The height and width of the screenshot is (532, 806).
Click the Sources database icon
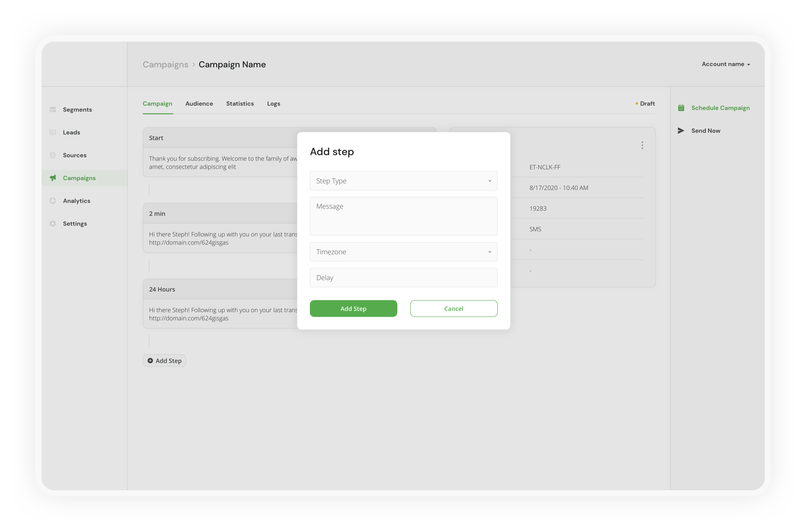point(53,155)
